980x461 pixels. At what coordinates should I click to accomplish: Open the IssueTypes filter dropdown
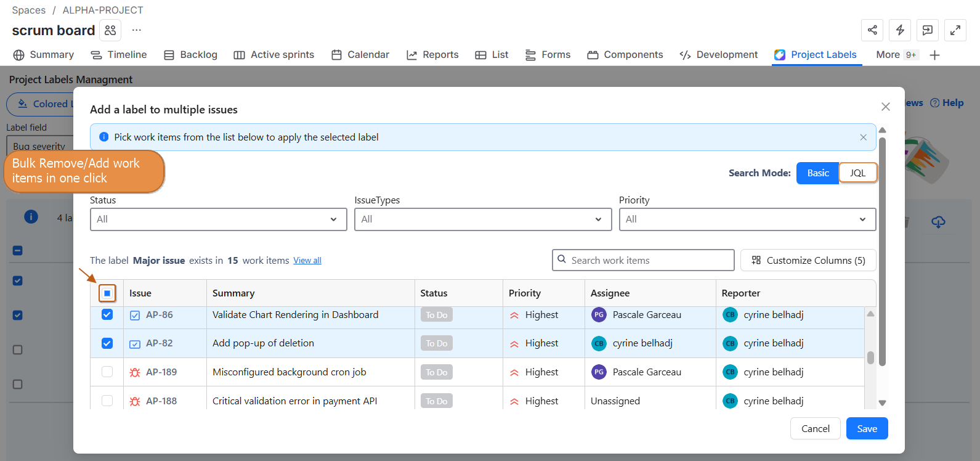482,219
